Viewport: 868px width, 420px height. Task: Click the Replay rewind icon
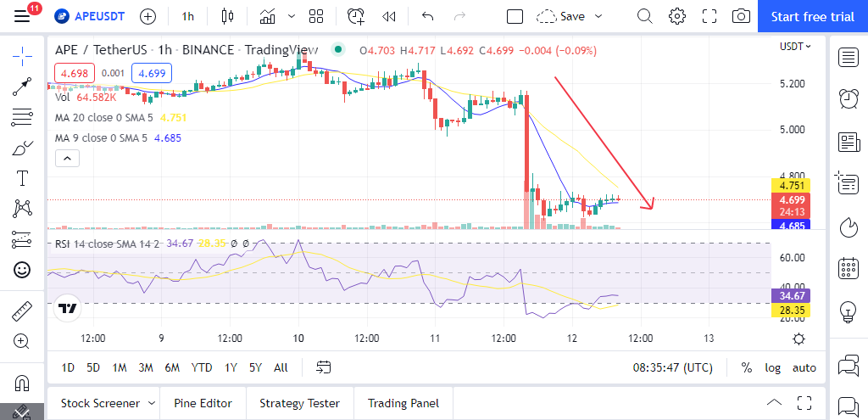[x=389, y=16]
